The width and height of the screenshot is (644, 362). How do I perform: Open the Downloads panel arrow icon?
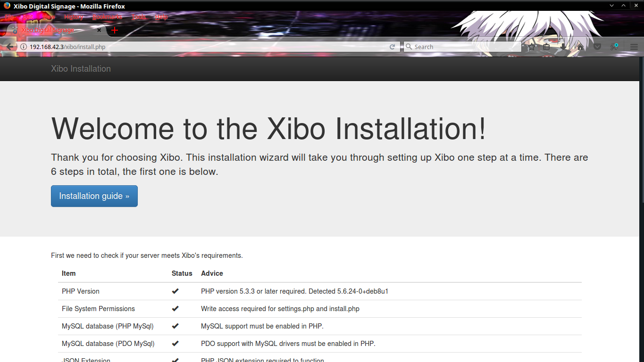pyautogui.click(x=563, y=46)
